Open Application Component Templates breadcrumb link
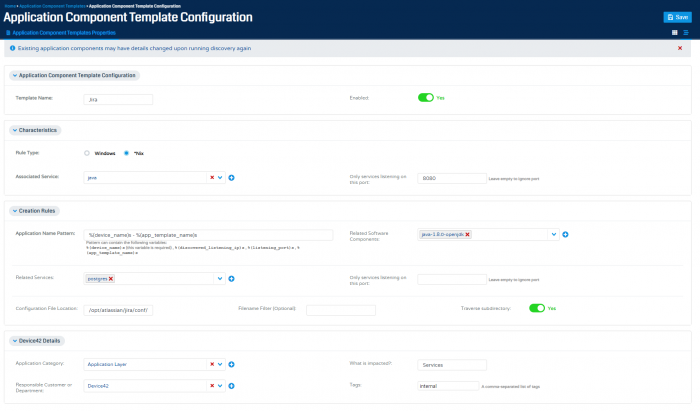 click(52, 6)
